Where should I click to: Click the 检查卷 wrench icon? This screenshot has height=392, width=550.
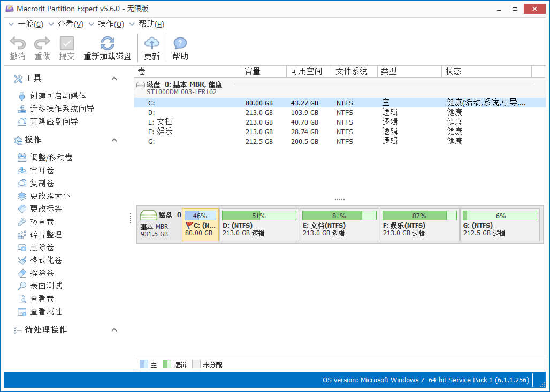pyautogui.click(x=22, y=221)
